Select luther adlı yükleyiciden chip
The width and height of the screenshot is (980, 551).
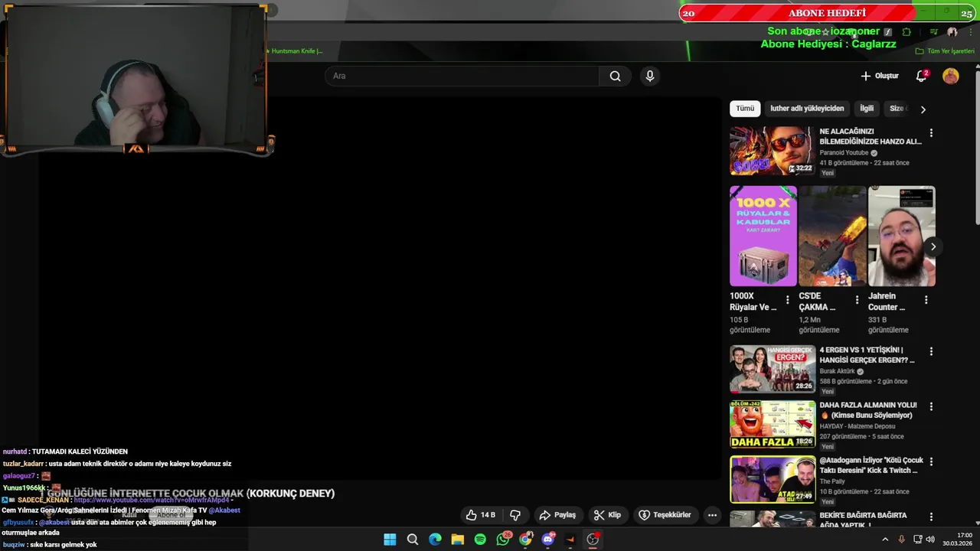tap(807, 109)
